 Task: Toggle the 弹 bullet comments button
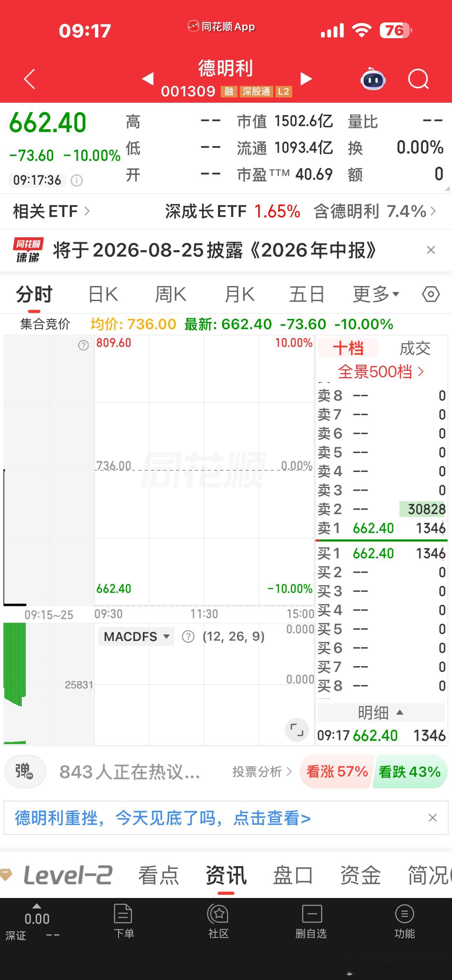click(x=25, y=771)
